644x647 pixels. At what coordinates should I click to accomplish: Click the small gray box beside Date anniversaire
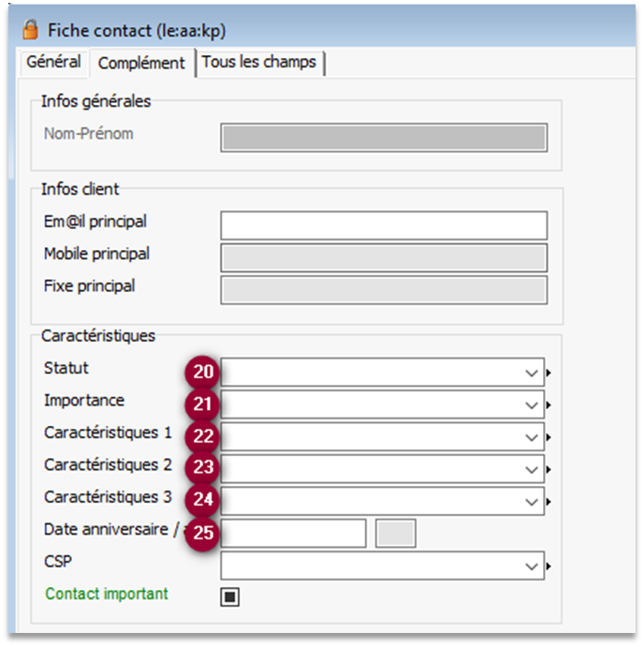395,534
